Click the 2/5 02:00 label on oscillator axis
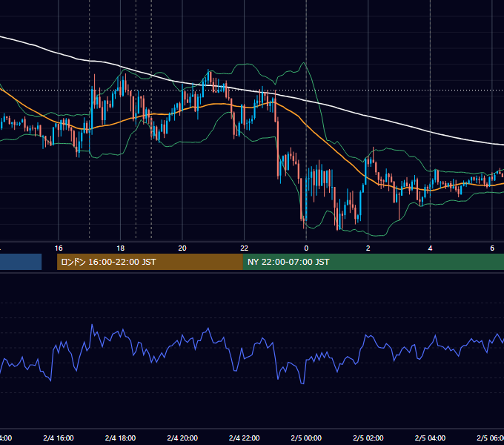 click(x=368, y=438)
